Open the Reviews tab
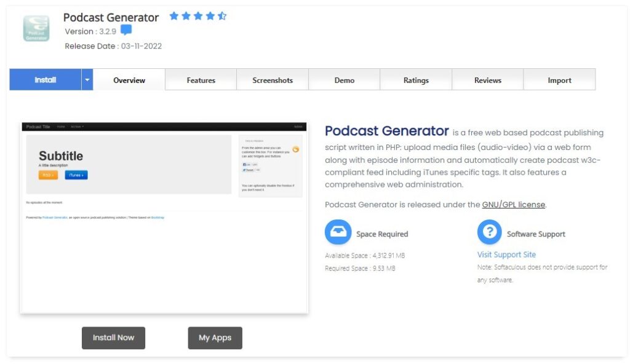 click(x=488, y=80)
